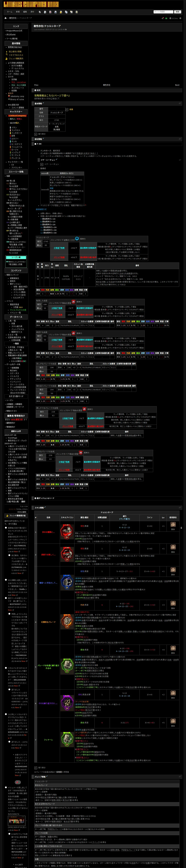Image resolution: width=186 pixels, height=868 pixels.
Task: Switch to the シーズン扉 tab in sidebar
Action: pos(16,258)
